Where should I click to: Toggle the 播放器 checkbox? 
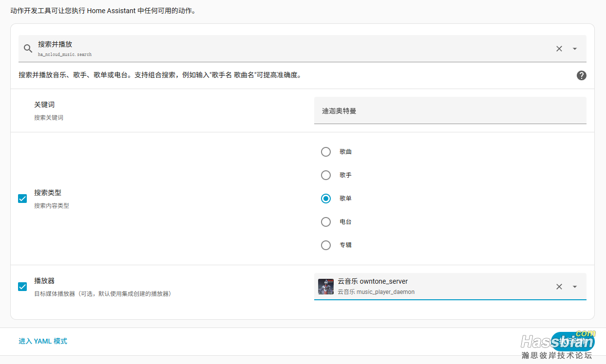click(x=22, y=287)
